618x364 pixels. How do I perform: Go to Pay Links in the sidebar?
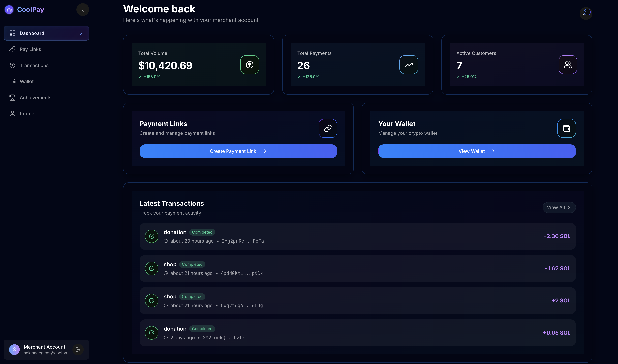point(46,49)
